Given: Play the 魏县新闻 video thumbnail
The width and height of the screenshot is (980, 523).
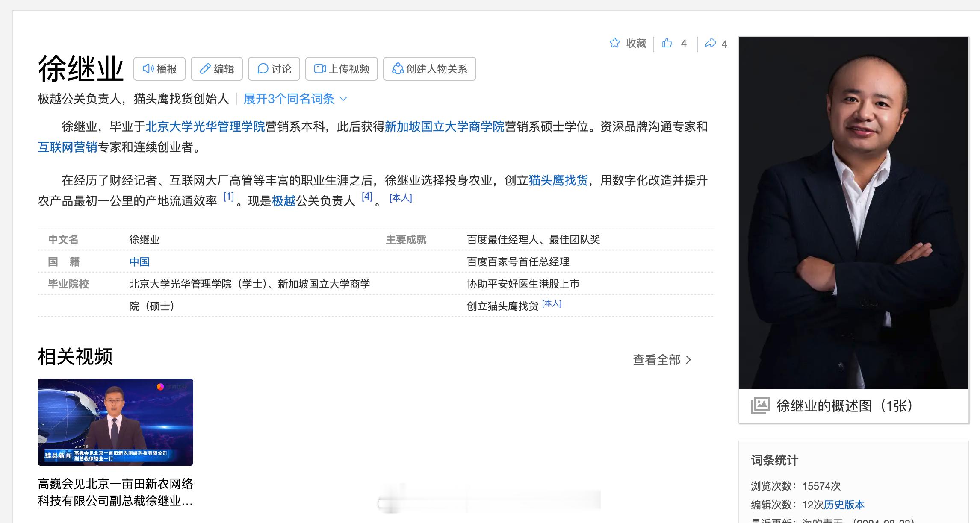Looking at the screenshot, I should point(115,422).
